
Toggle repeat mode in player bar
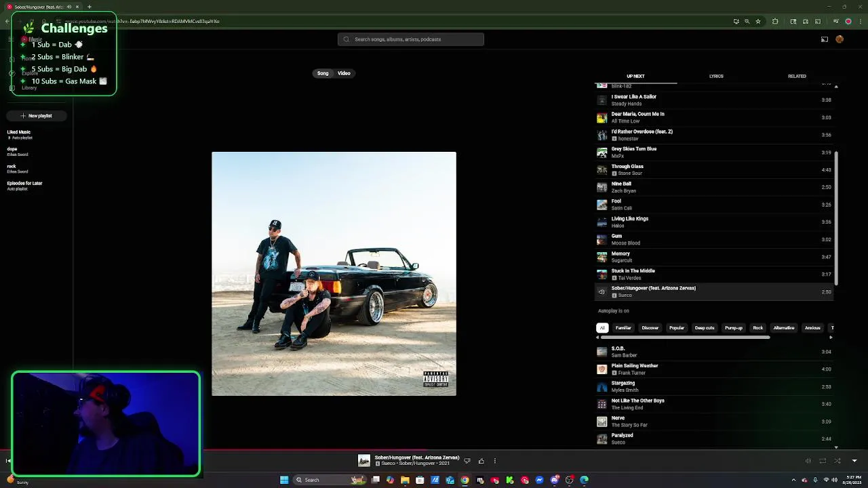click(823, 461)
